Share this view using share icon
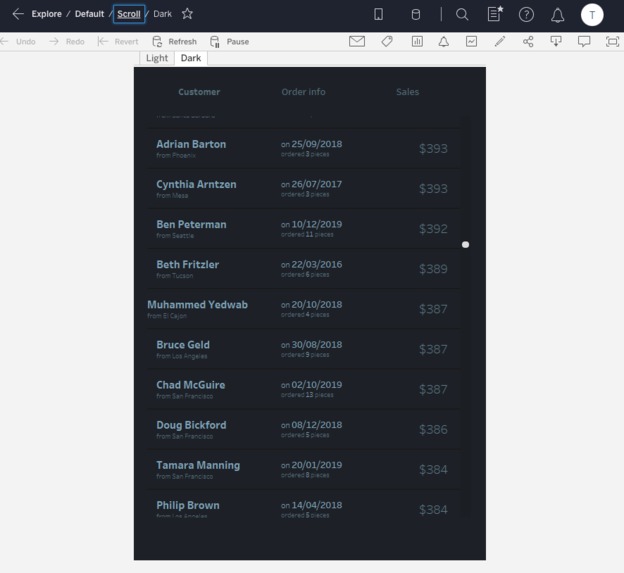Viewport: 624px width, 573px height. pyautogui.click(x=528, y=41)
